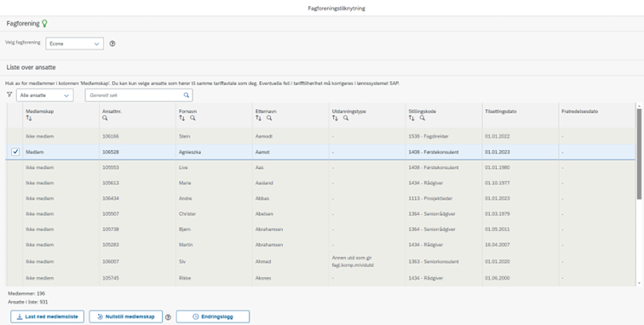Open search for Fornavn column

[x=193, y=118]
